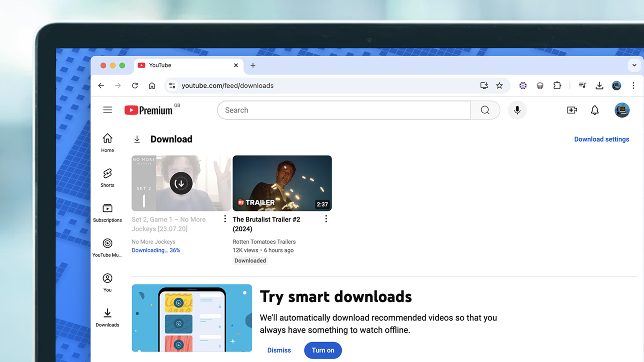The image size is (644, 362).
Task: Open the Create video icon
Action: 572,110
